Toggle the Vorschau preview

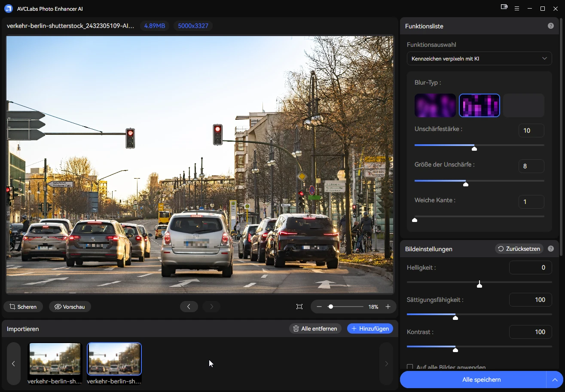click(x=70, y=307)
